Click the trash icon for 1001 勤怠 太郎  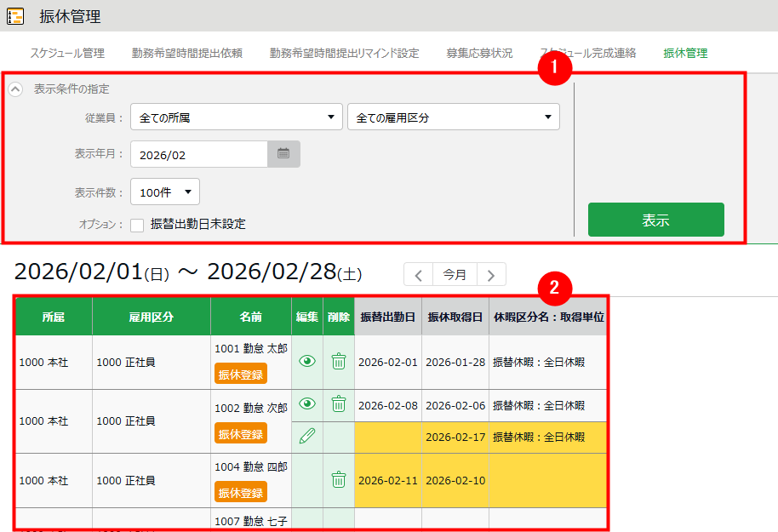click(x=339, y=362)
